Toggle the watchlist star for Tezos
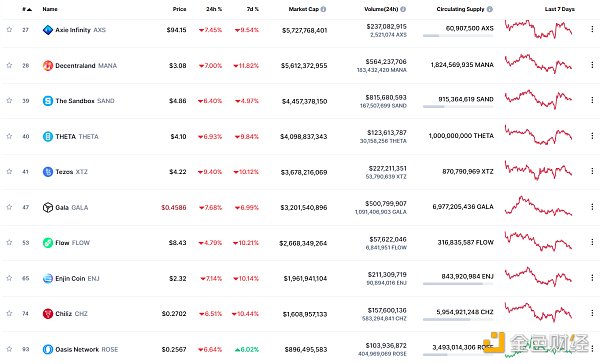Image resolution: width=600 pixels, height=364 pixels. (9, 171)
